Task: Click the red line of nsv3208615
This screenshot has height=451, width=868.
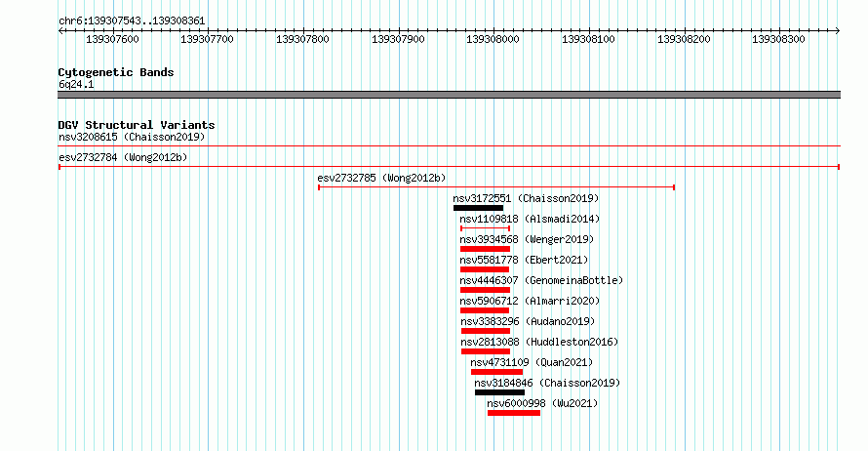Action: [450, 146]
